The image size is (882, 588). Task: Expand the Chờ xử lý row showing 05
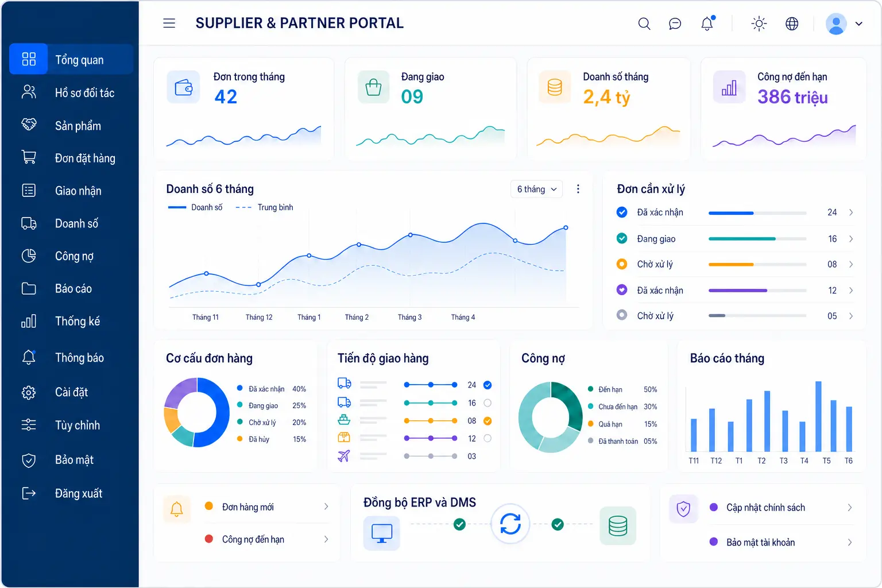pos(851,316)
